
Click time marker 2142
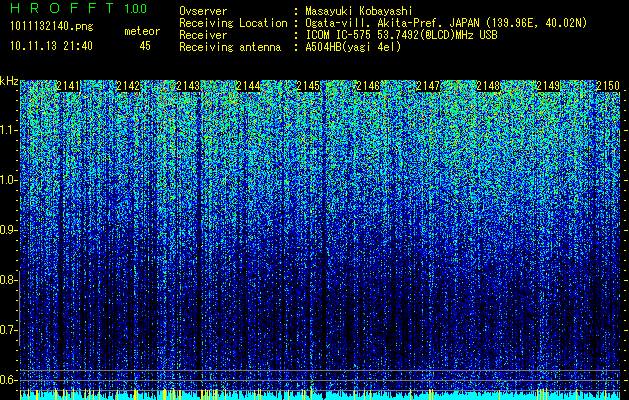[x=128, y=86]
